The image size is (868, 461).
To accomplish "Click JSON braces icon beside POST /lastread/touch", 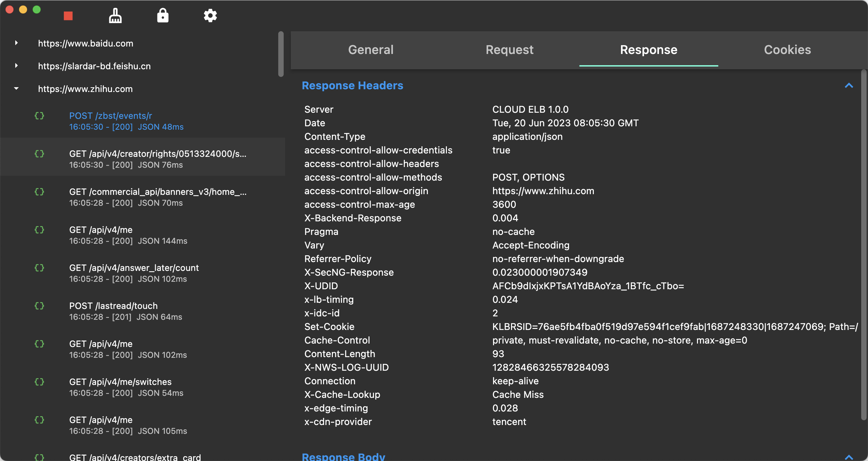I will [39, 306].
